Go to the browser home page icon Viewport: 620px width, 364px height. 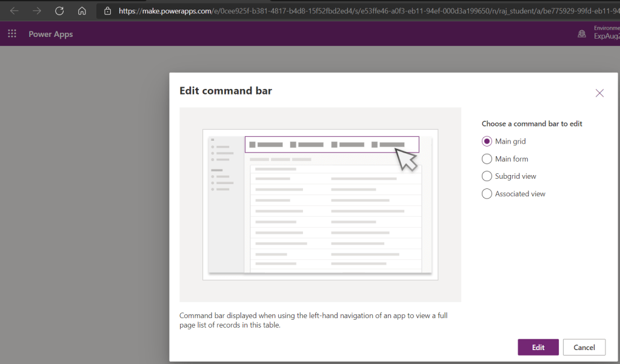[82, 11]
